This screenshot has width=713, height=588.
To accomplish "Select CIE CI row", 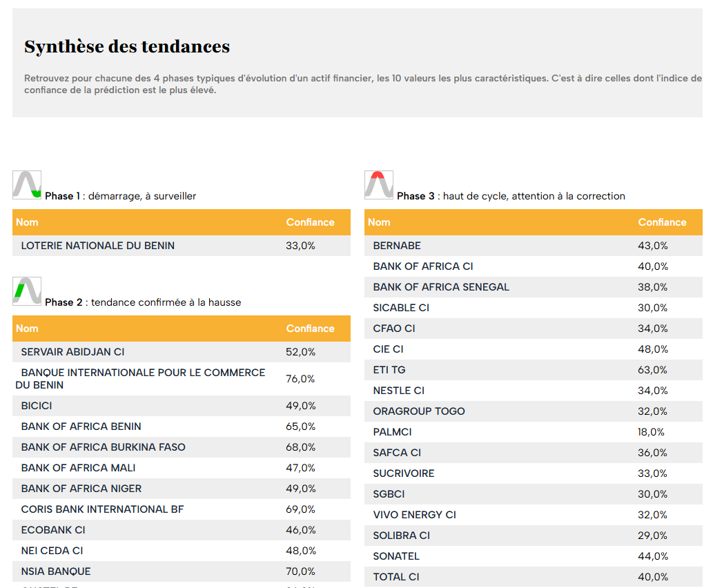I will [534, 349].
